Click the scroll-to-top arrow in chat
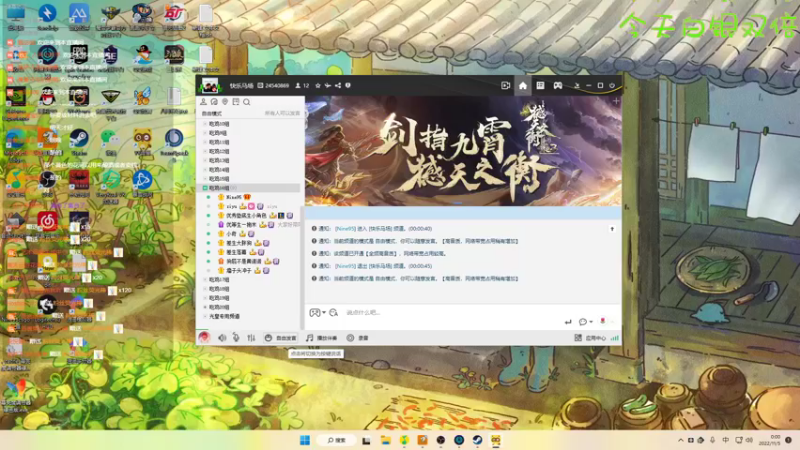The width and height of the screenshot is (800, 450). click(612, 229)
